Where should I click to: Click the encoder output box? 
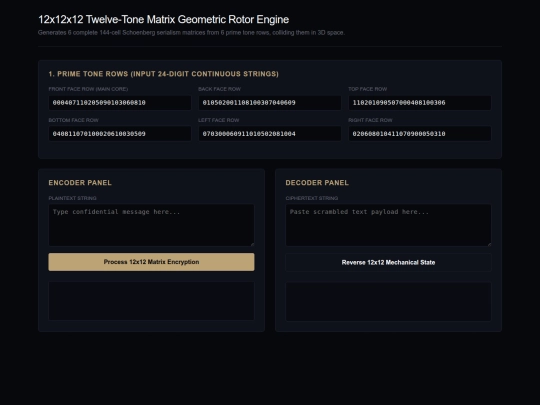tap(151, 301)
